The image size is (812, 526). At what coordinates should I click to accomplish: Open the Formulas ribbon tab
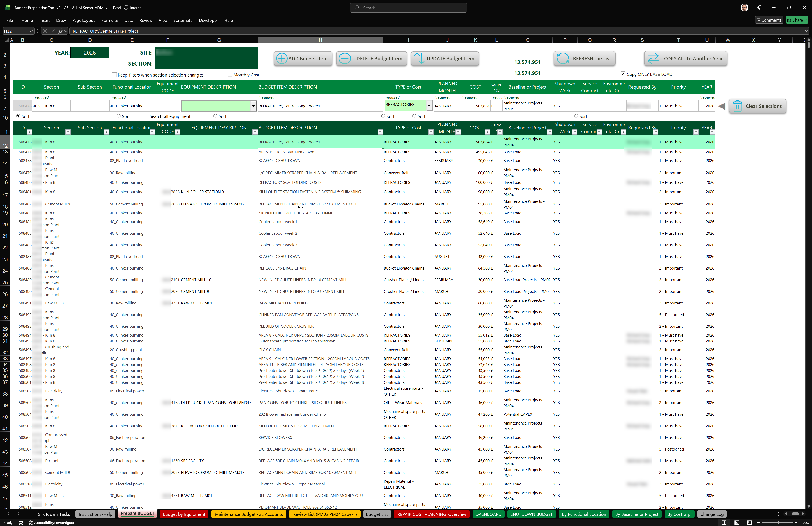110,20
